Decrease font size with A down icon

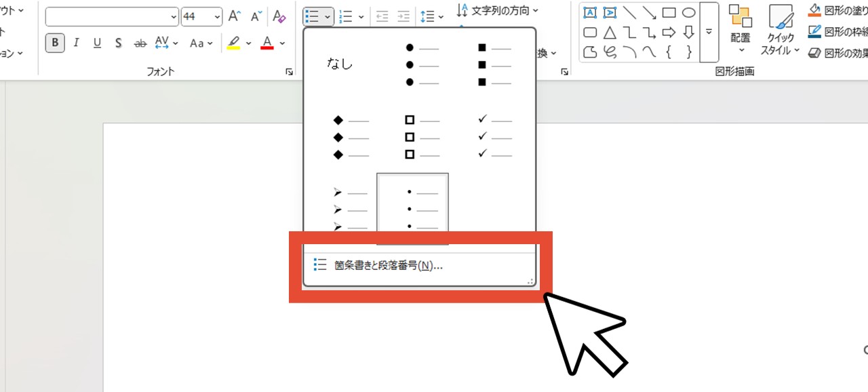[256, 16]
